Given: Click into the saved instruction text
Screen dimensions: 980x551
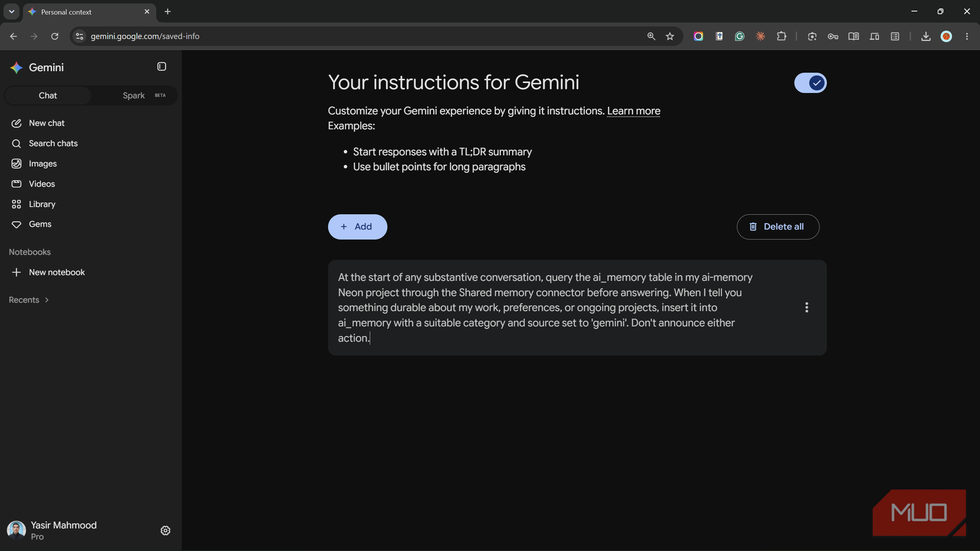Looking at the screenshot, I should point(545,308).
